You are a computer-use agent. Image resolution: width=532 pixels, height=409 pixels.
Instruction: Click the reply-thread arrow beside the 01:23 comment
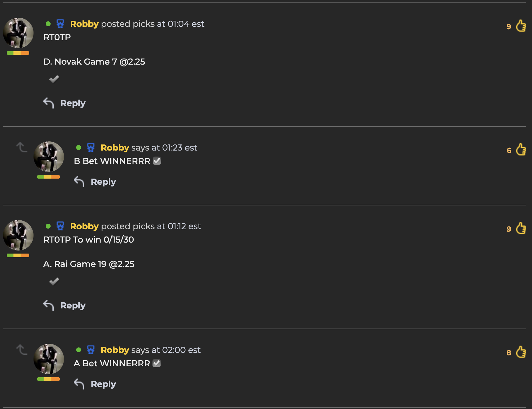(x=22, y=147)
